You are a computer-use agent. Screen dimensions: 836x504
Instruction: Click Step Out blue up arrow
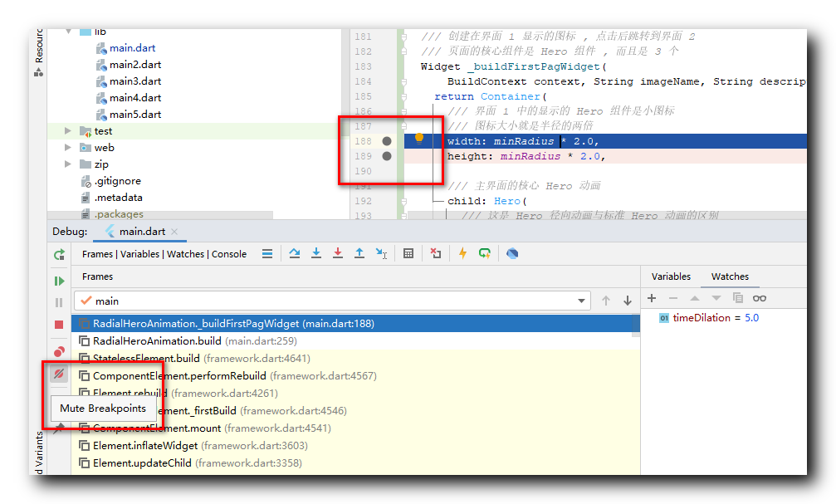(x=359, y=253)
